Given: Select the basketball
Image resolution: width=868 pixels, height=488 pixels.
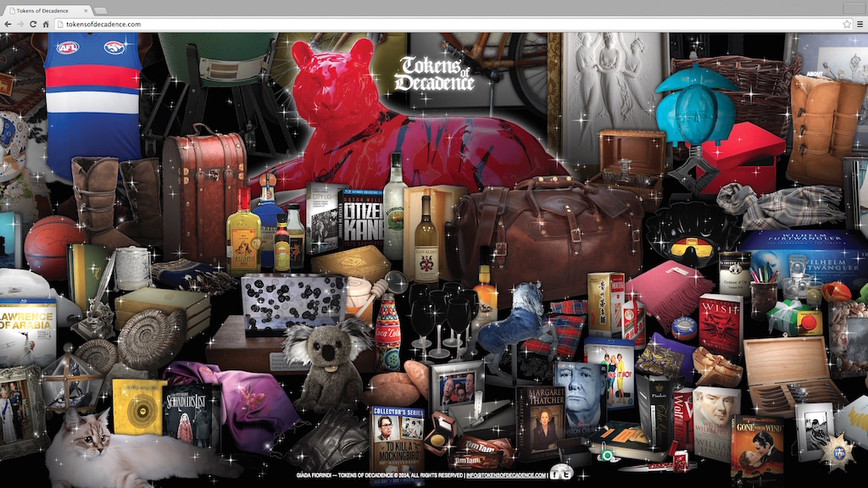Looking at the screenshot, I should [53, 247].
